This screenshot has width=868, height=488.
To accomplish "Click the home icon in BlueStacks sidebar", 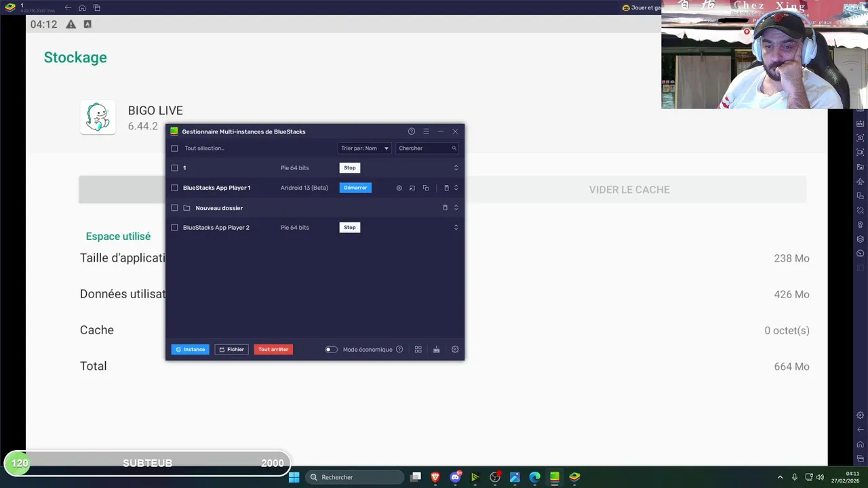I will click(x=861, y=445).
